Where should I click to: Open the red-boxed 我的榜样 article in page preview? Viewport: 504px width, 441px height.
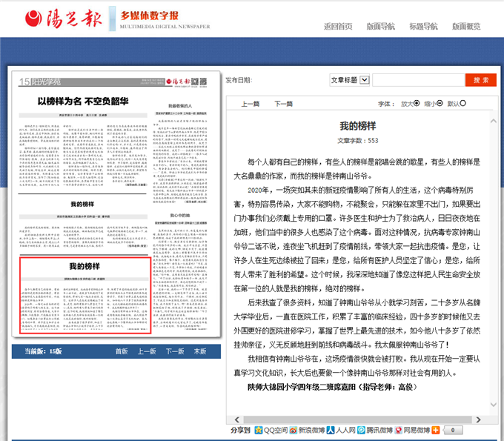85,295
